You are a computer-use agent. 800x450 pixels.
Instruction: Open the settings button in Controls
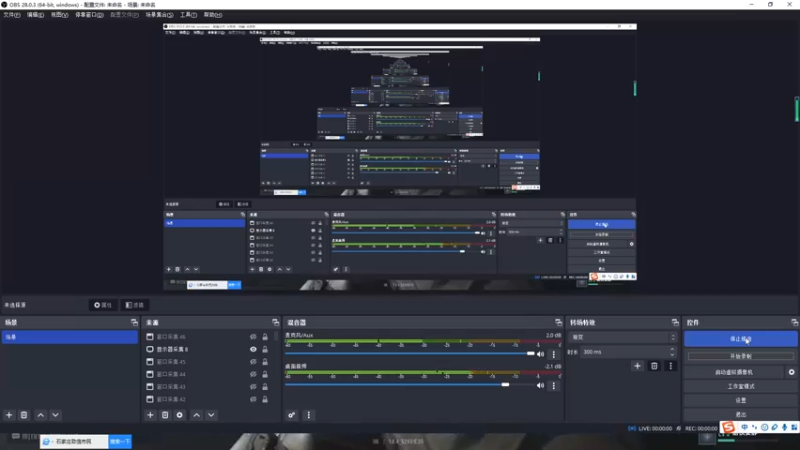pyautogui.click(x=740, y=401)
